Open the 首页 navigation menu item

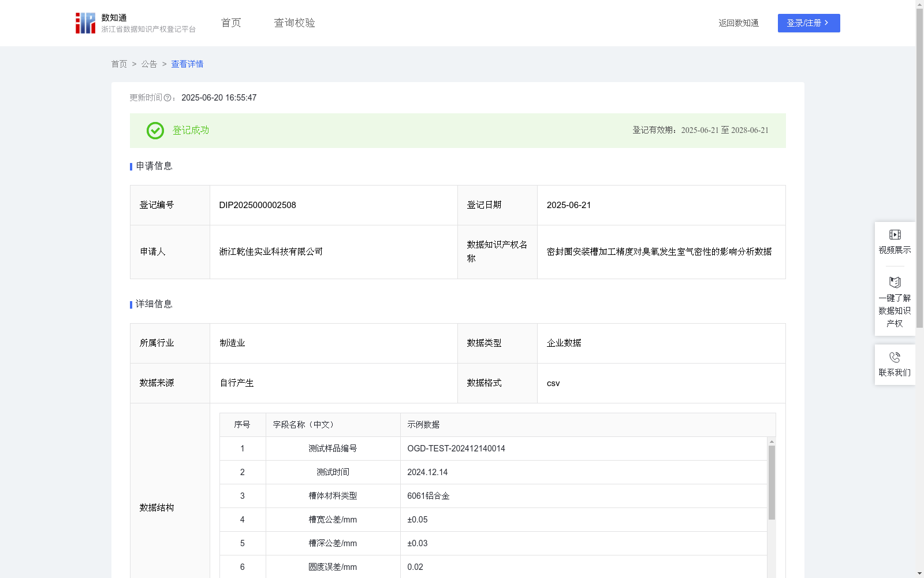pyautogui.click(x=231, y=23)
